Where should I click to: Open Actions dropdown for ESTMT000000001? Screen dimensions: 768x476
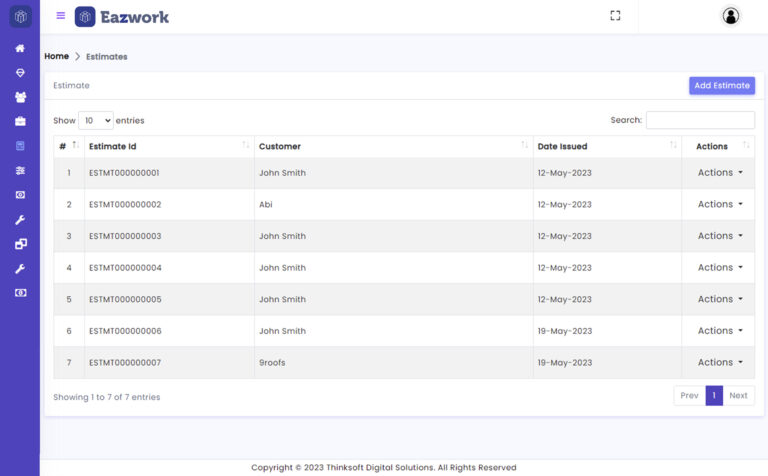tap(720, 173)
